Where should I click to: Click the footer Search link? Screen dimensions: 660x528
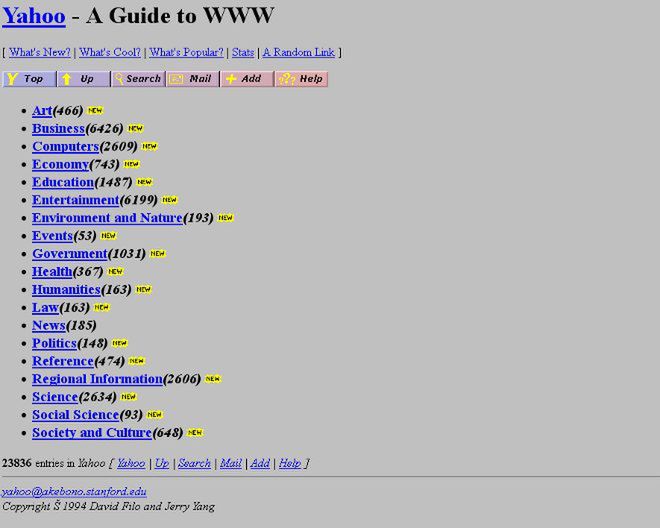pos(194,463)
